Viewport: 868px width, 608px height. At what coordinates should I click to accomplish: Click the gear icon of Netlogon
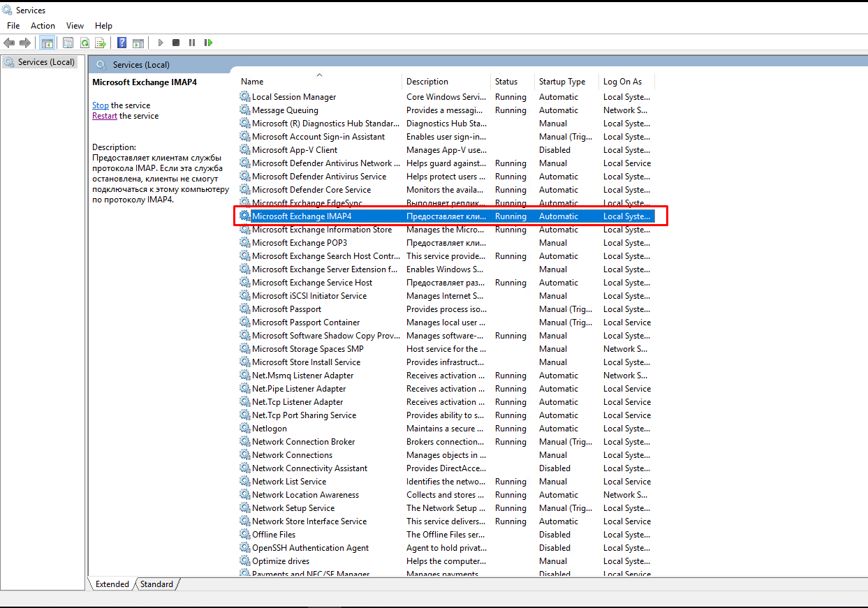tap(245, 429)
